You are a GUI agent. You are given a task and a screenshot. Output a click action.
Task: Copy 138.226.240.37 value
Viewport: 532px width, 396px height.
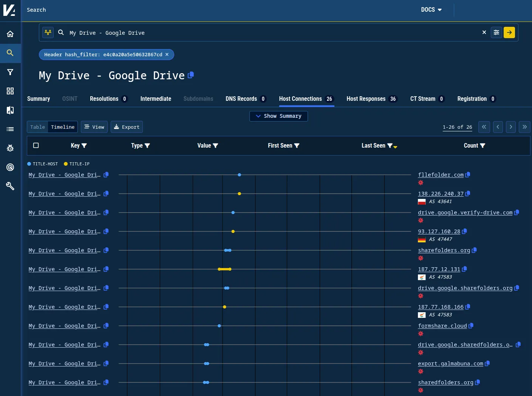468,193
